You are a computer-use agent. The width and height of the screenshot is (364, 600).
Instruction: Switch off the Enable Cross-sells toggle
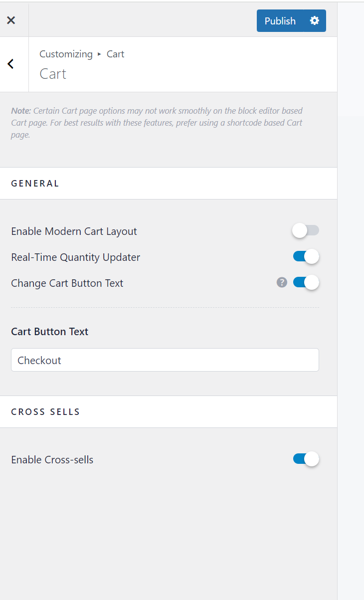tap(306, 459)
